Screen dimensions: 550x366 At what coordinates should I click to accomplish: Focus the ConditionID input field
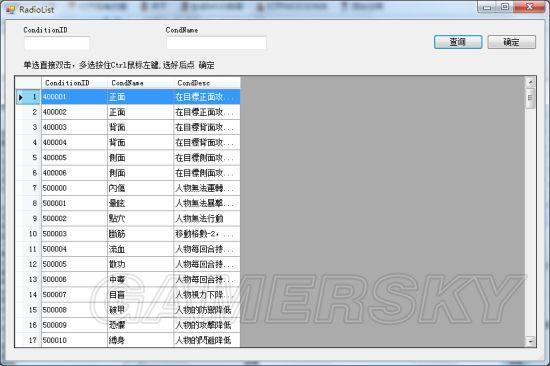click(x=57, y=43)
